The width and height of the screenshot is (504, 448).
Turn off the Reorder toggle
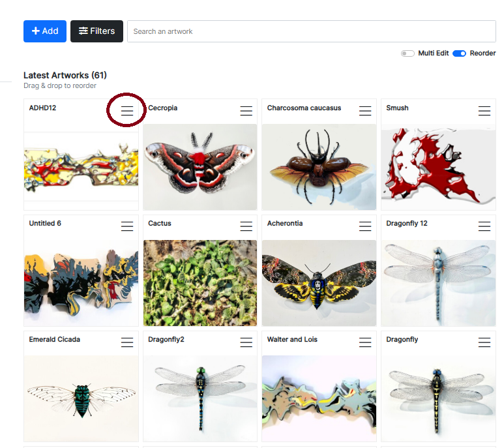click(459, 53)
